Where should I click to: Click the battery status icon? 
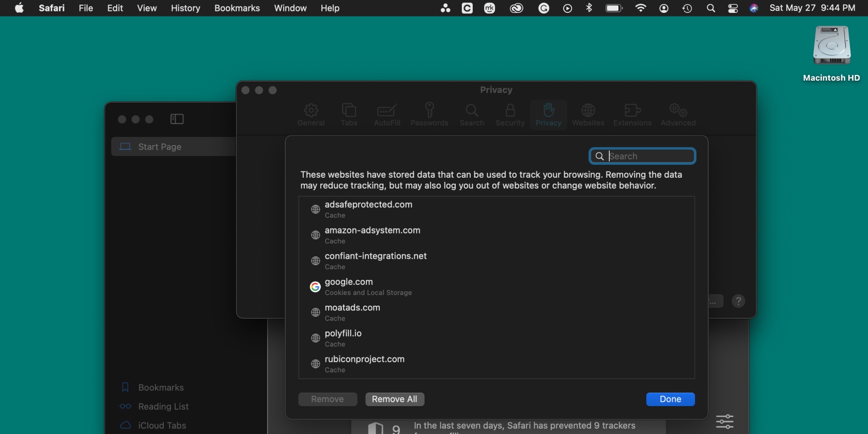coord(614,8)
